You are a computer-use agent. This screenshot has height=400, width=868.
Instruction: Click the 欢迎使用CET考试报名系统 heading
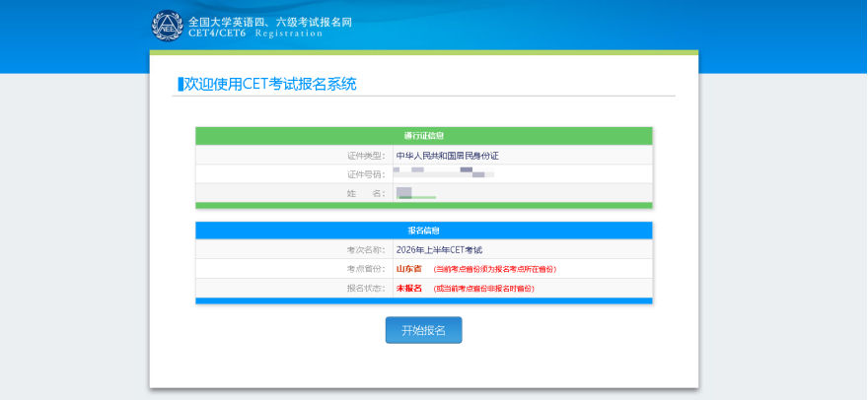coord(268,84)
